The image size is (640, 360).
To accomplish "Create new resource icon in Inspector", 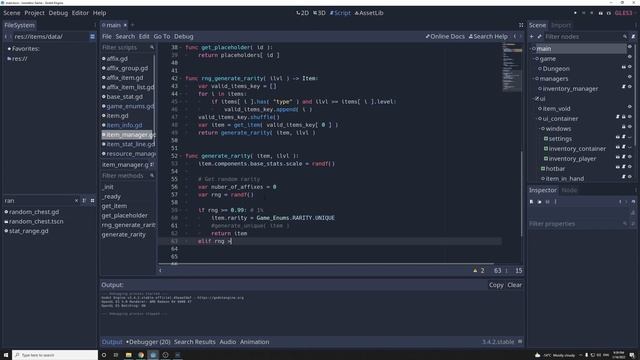I will 531,202.
